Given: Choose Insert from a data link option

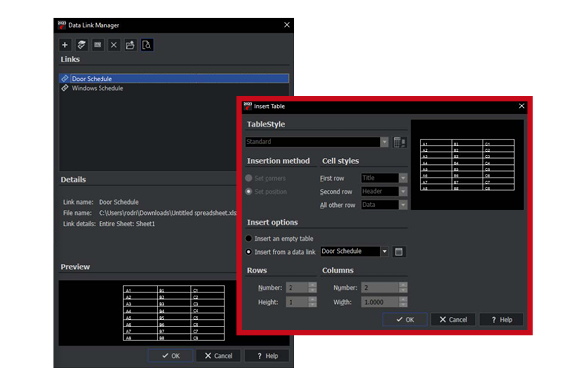Looking at the screenshot, I should (x=249, y=252).
